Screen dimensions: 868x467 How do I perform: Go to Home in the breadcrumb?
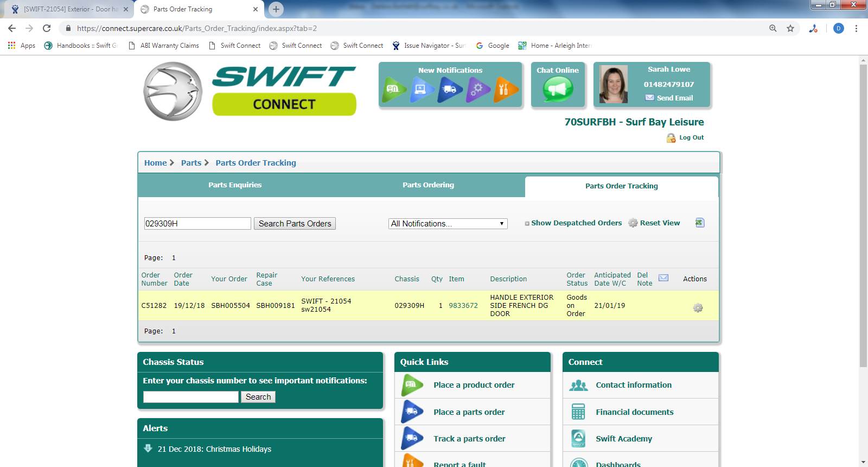[155, 163]
